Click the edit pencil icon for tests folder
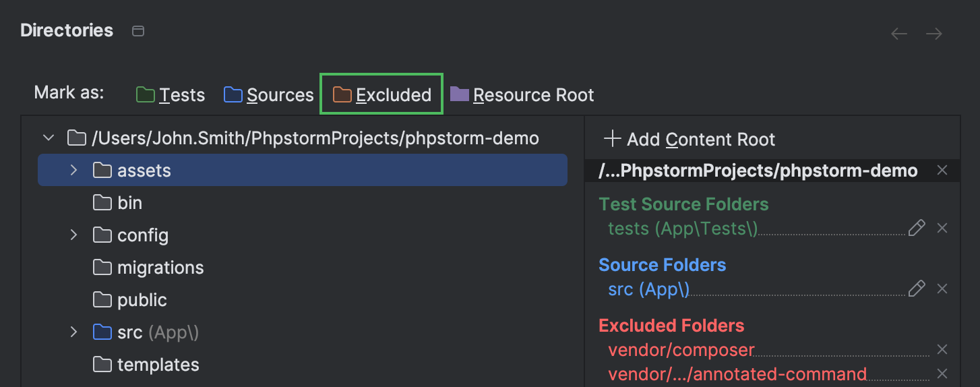The width and height of the screenshot is (980, 387). point(917,229)
